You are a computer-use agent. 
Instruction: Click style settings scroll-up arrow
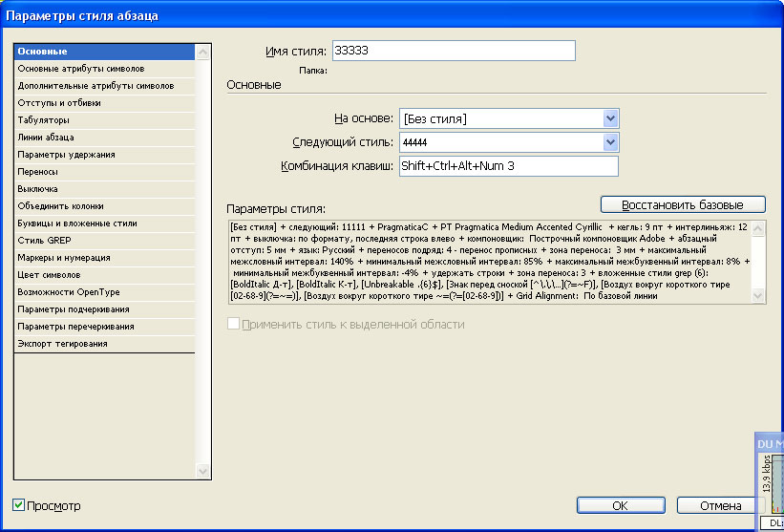click(758, 228)
